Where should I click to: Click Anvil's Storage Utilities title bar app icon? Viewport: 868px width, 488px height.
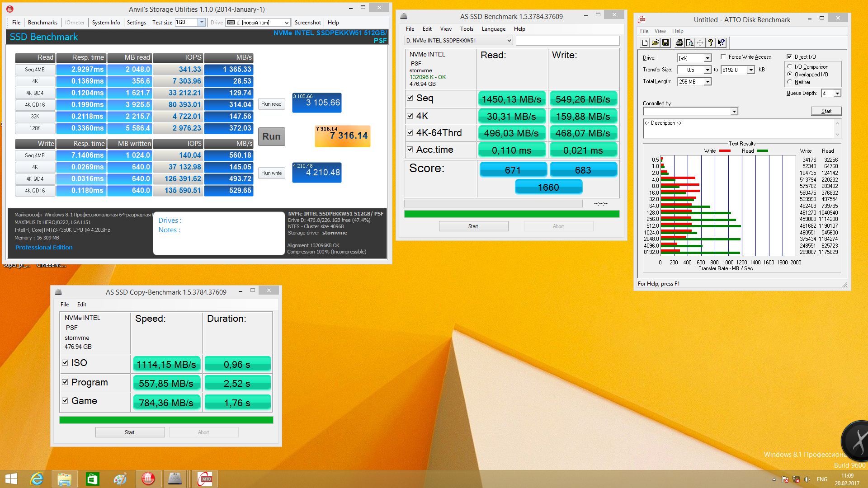[10, 9]
